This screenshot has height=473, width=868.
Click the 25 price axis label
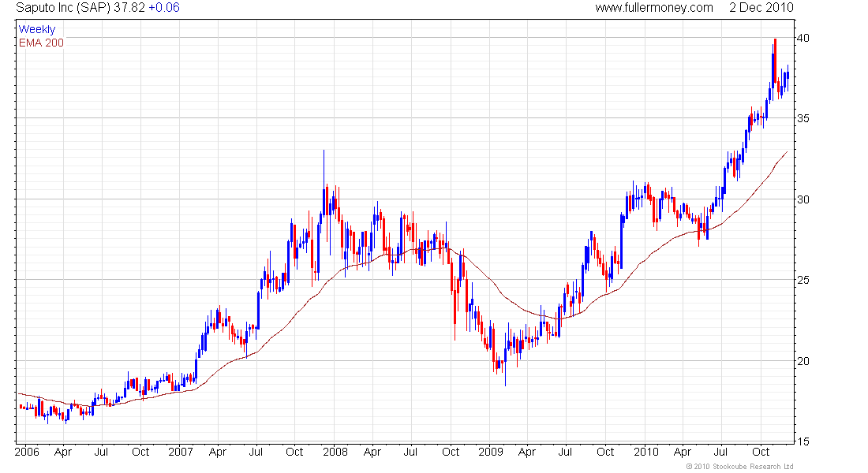802,280
